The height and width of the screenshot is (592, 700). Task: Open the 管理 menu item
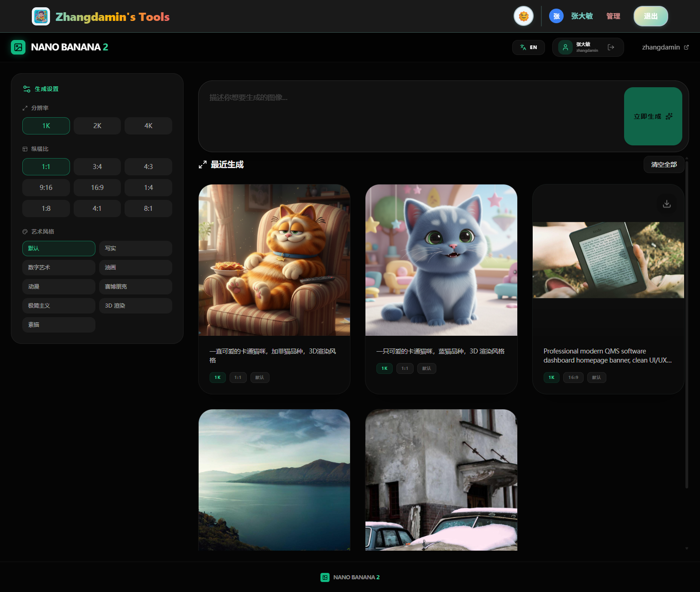coord(613,16)
